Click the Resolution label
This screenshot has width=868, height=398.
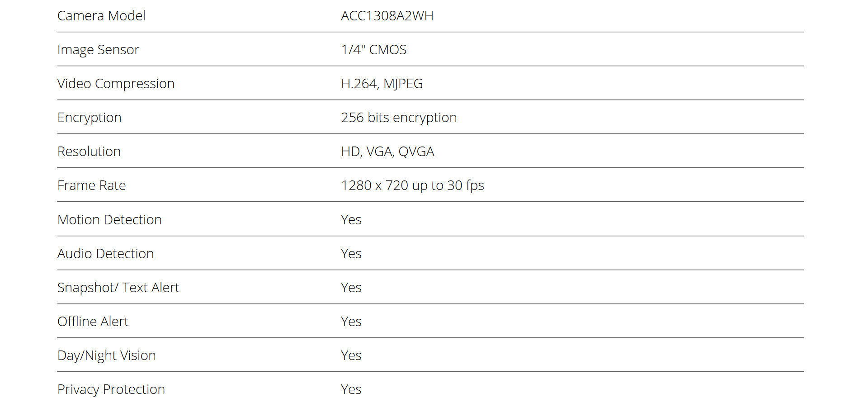point(89,152)
